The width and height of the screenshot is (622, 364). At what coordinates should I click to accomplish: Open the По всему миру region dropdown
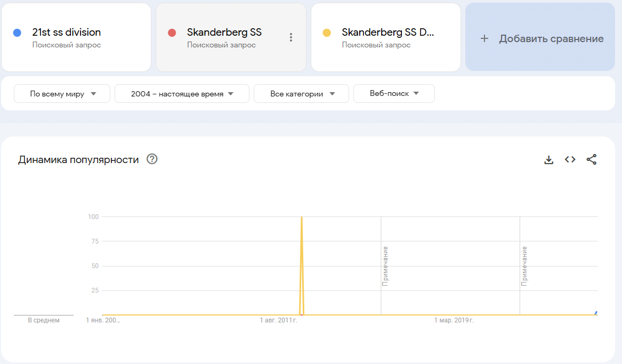62,94
